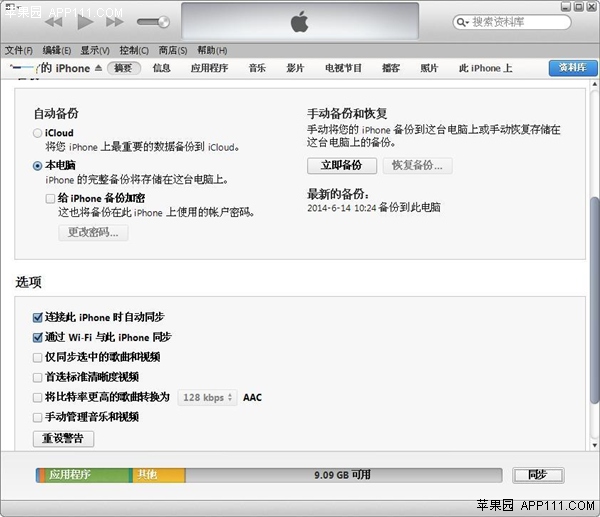This screenshot has height=517, width=600.
Task: Open the 128 kbps bitrate dropdown
Action: tap(207, 397)
